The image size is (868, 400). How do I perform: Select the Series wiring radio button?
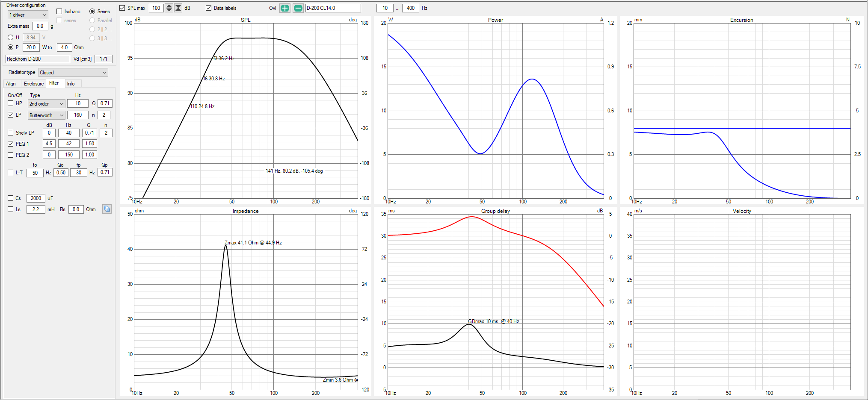92,12
